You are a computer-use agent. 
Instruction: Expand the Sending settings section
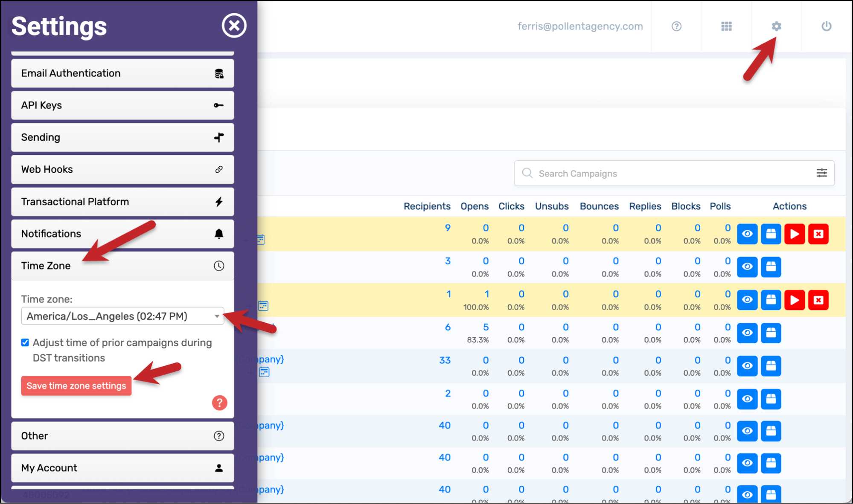(x=122, y=137)
